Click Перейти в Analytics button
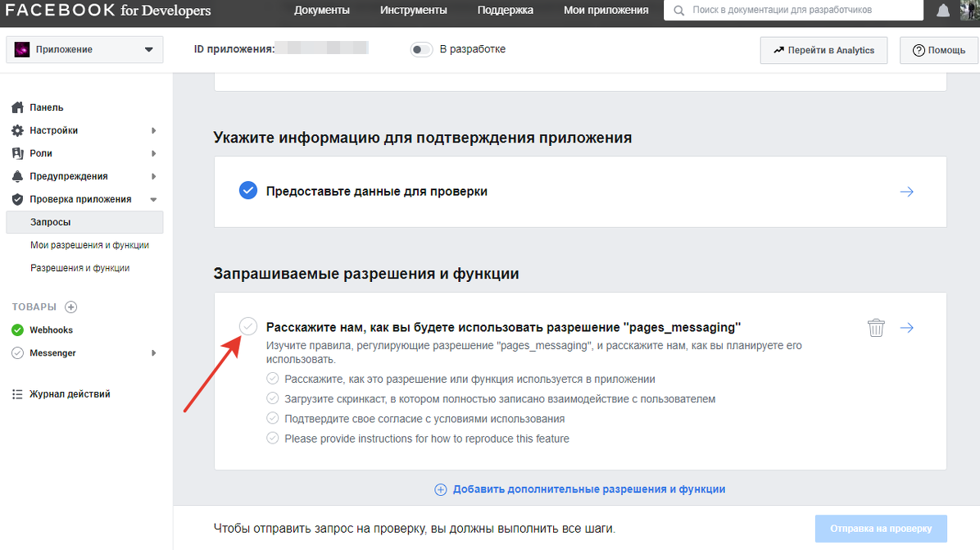The height and width of the screenshot is (550, 980). point(823,50)
